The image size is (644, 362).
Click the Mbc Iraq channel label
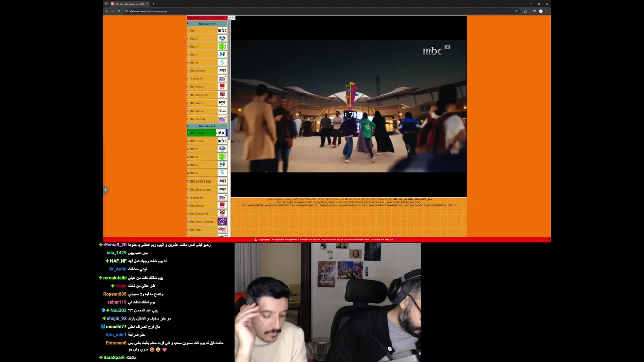(195, 230)
